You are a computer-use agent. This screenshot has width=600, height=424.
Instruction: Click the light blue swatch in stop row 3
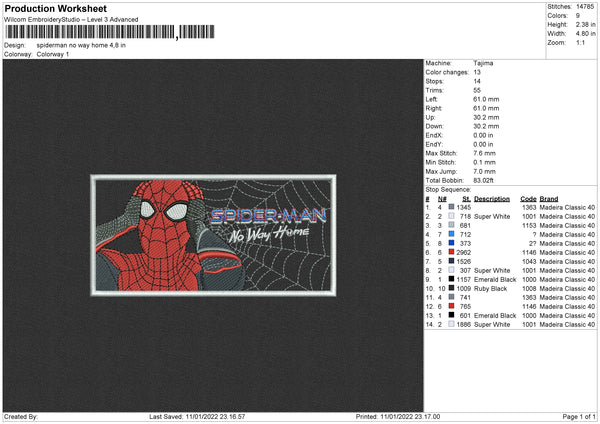point(451,225)
